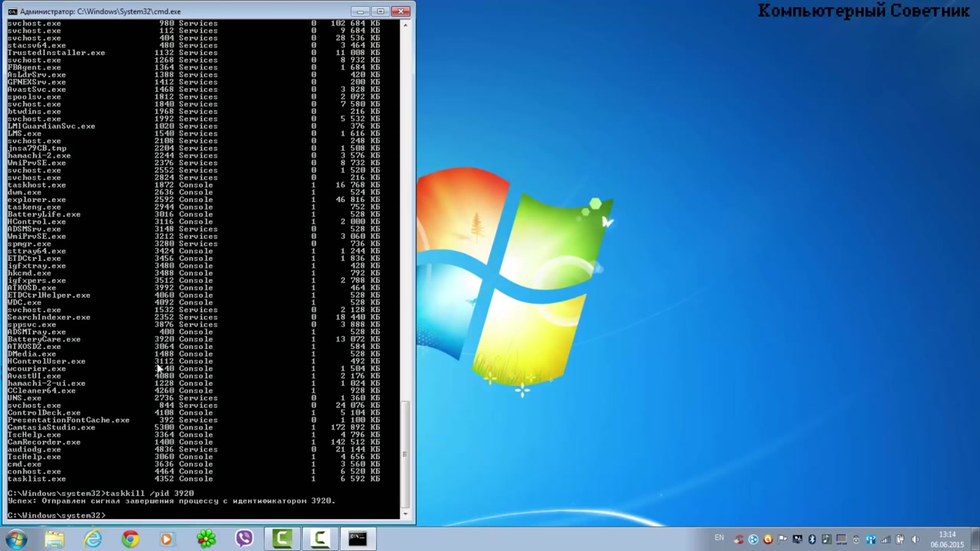Click the "HControlUser.exe" process name

pos(46,361)
